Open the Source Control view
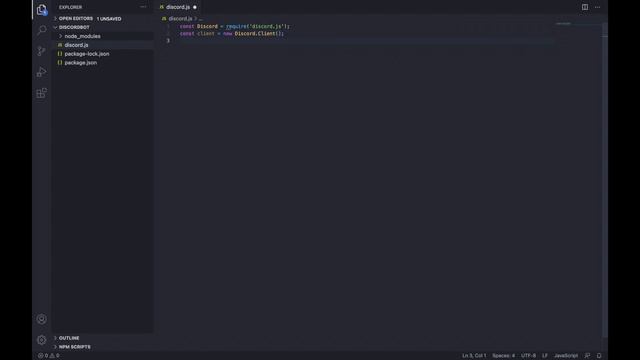The height and width of the screenshot is (360, 640). pyautogui.click(x=42, y=51)
